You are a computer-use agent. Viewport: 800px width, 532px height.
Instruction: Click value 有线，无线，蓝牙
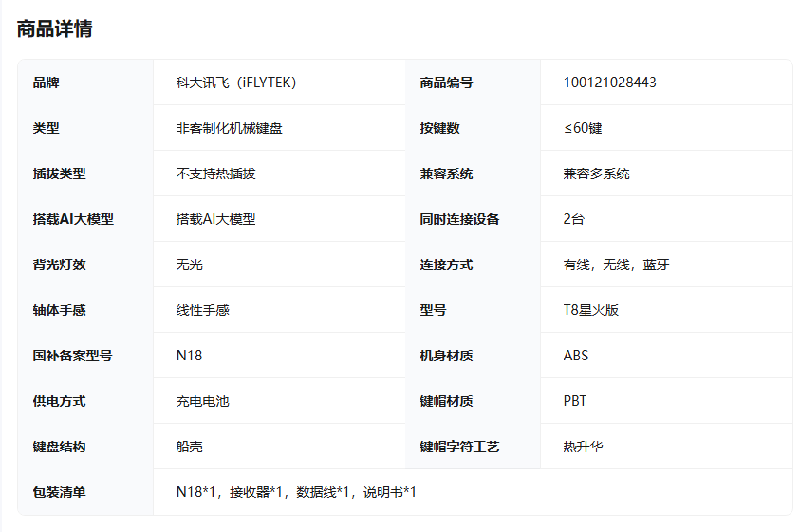pyautogui.click(x=616, y=265)
